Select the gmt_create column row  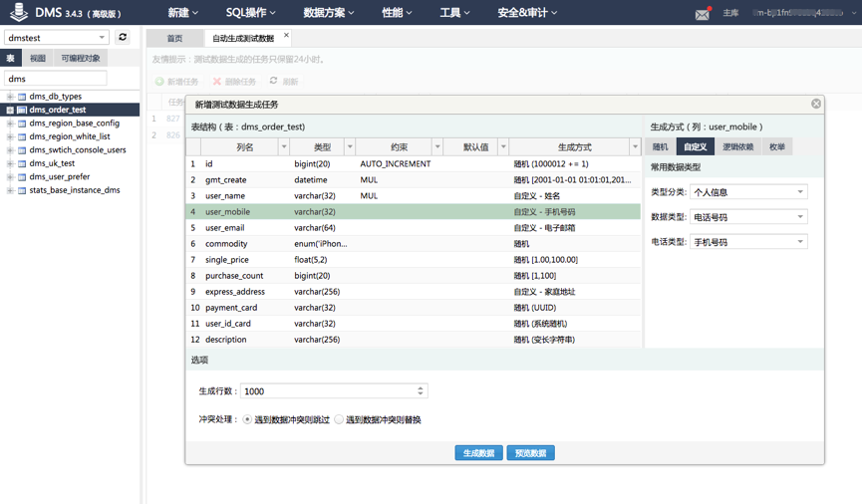414,179
